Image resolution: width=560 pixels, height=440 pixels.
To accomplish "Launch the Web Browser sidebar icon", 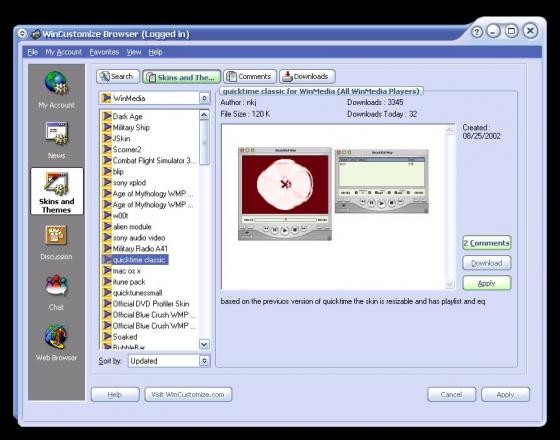I will click(56, 342).
